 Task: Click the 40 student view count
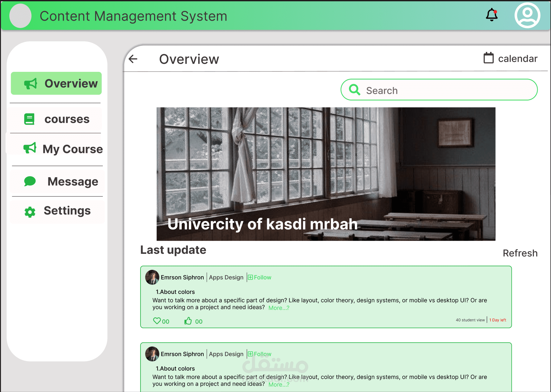[x=470, y=320]
